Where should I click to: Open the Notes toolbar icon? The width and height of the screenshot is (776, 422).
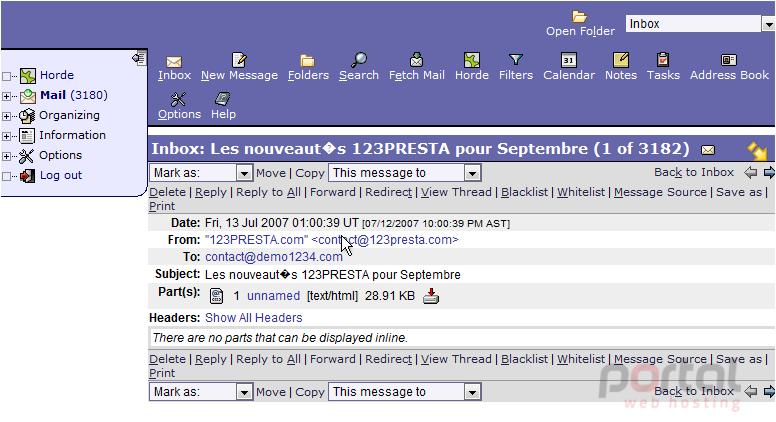click(621, 60)
